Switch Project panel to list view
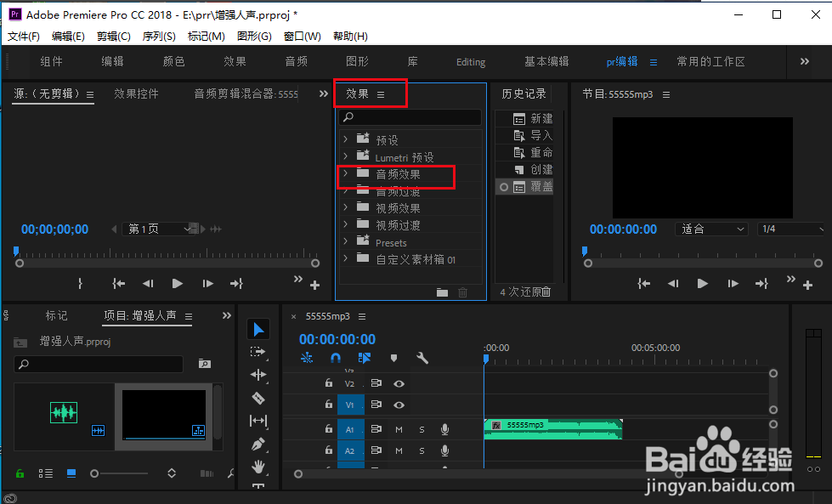 [x=46, y=473]
